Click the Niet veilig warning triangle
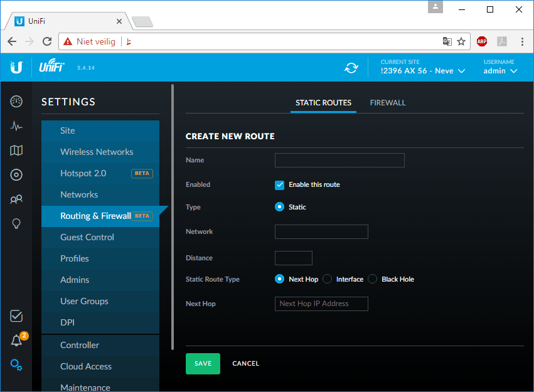534x392 pixels. click(x=68, y=41)
